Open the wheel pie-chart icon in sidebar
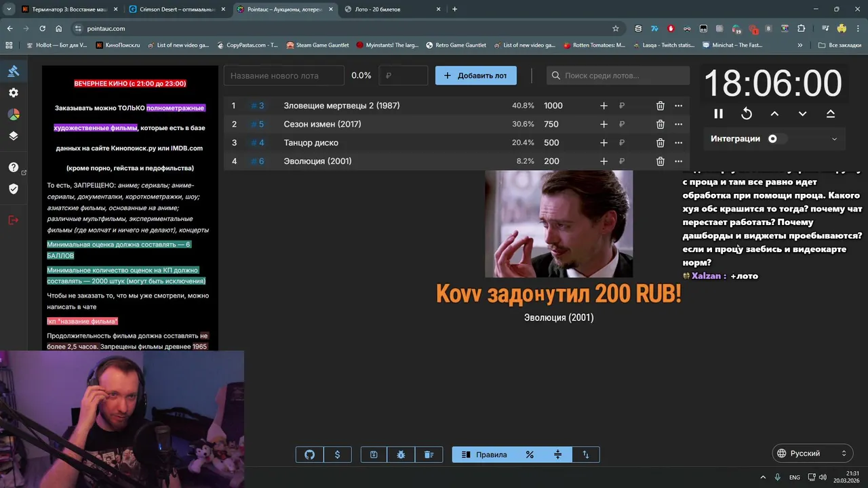868x488 pixels. click(x=14, y=115)
